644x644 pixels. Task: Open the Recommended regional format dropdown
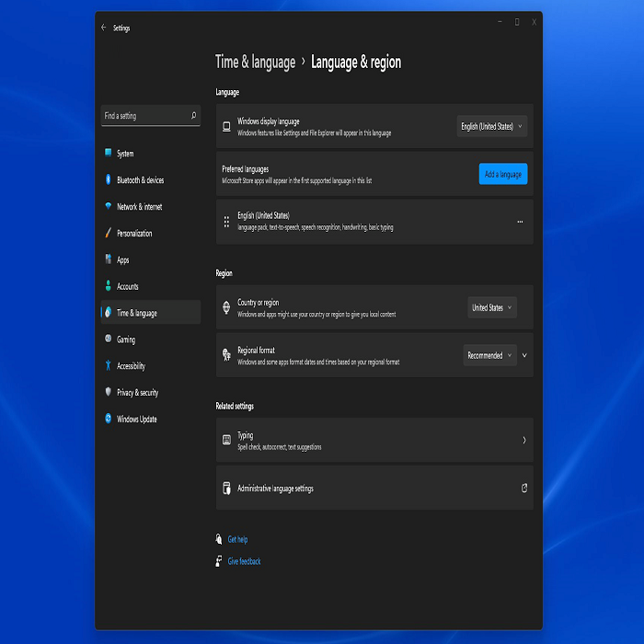point(489,355)
